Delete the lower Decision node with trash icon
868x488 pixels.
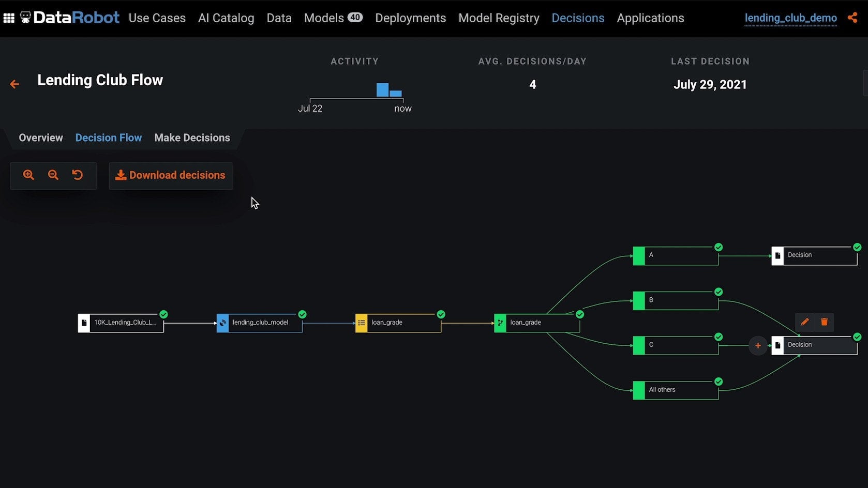[824, 322]
